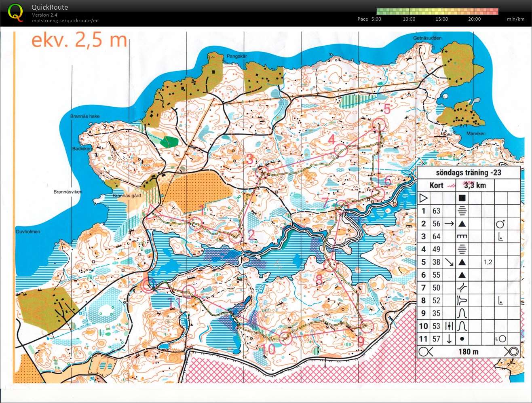
Task: Click control circle 10 on the map
Action: [285, 338]
